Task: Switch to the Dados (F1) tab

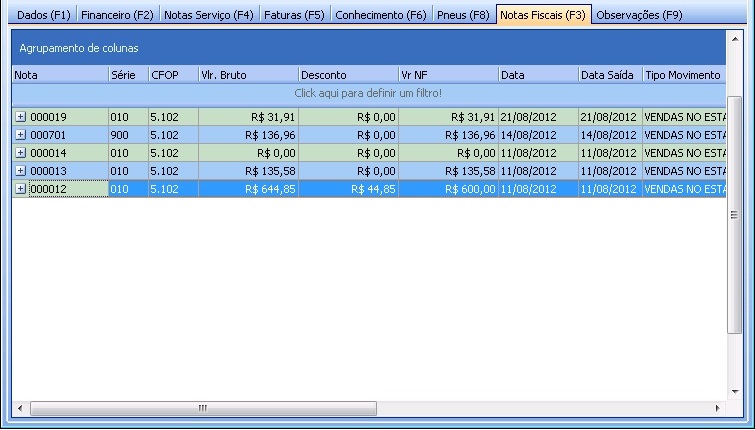Action: 44,15
